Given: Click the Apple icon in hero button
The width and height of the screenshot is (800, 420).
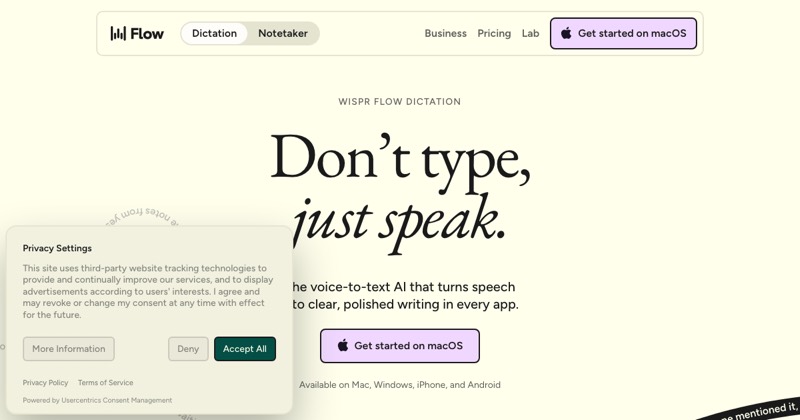Looking at the screenshot, I should pyautogui.click(x=343, y=345).
